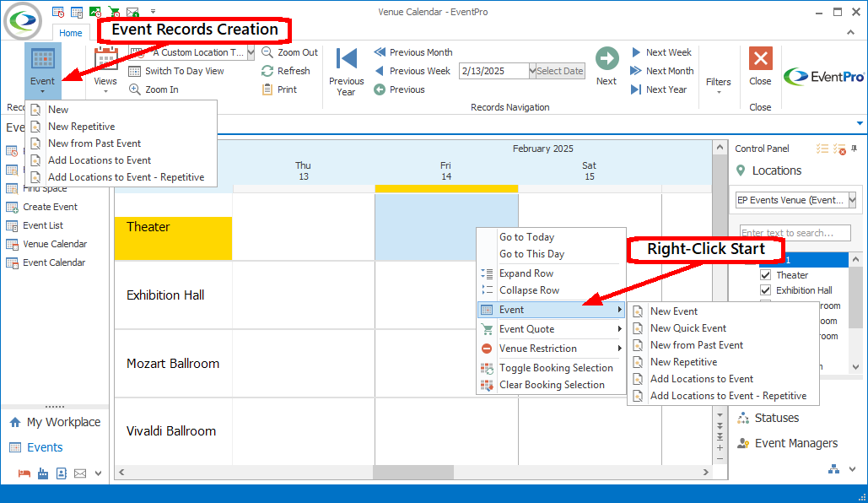Open Venue Restriction submenu
This screenshot has width=868, height=503.
pos(552,349)
